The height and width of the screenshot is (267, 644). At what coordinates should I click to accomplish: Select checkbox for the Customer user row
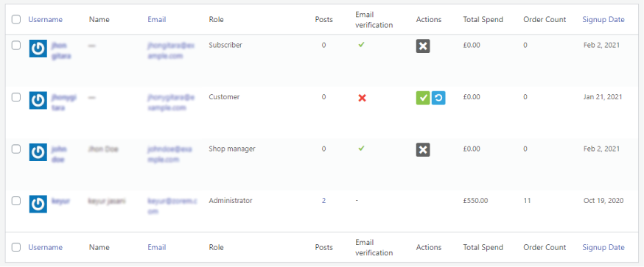click(16, 97)
